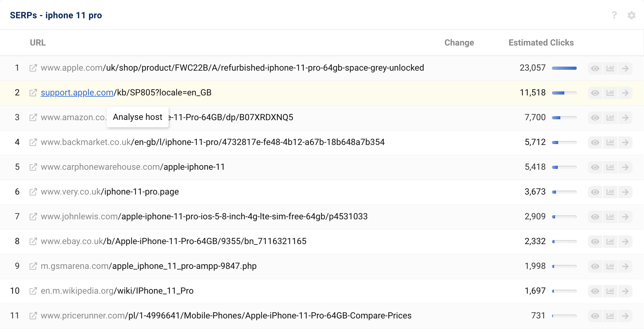
Task: Show history chart for amazon row
Action: tap(610, 118)
